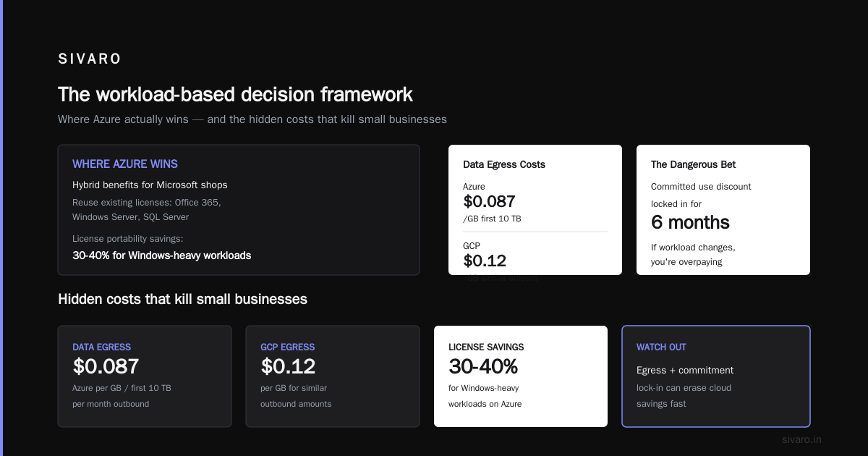Select "GCP" label in Data Egress Costs card
868x456 pixels.
(472, 246)
